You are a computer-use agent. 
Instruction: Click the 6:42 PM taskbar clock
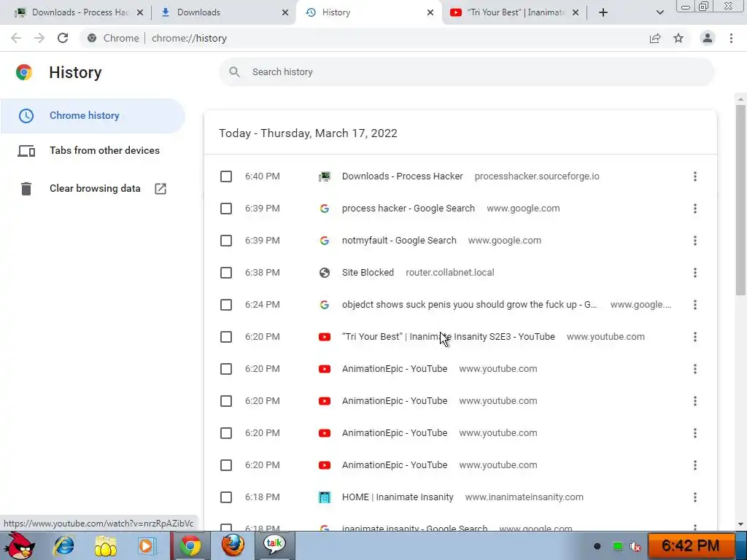click(691, 545)
